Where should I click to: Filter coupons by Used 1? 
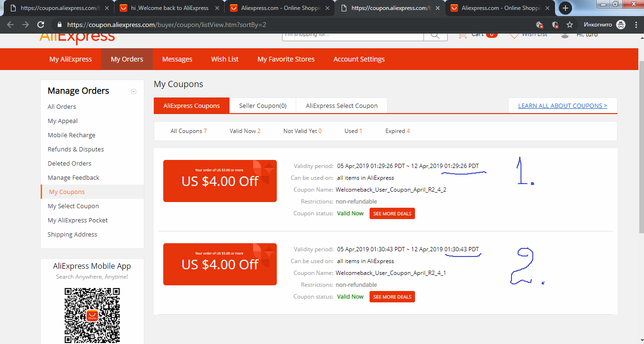tap(353, 131)
